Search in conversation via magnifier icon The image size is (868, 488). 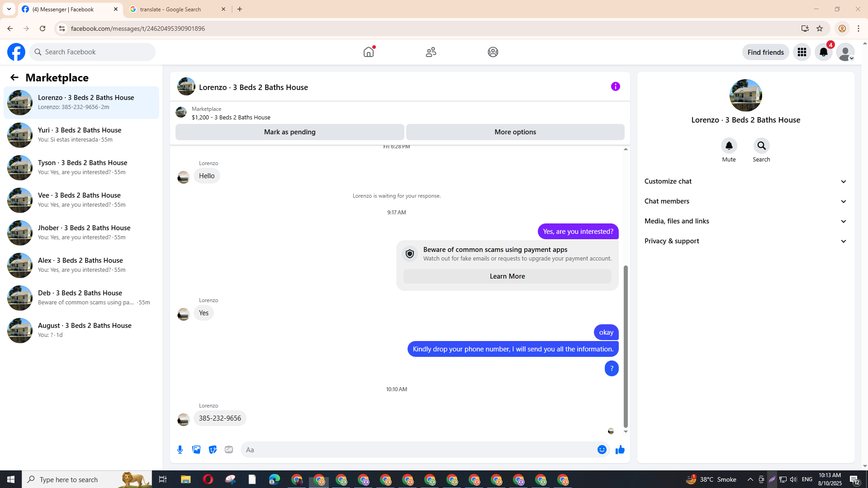point(761,146)
